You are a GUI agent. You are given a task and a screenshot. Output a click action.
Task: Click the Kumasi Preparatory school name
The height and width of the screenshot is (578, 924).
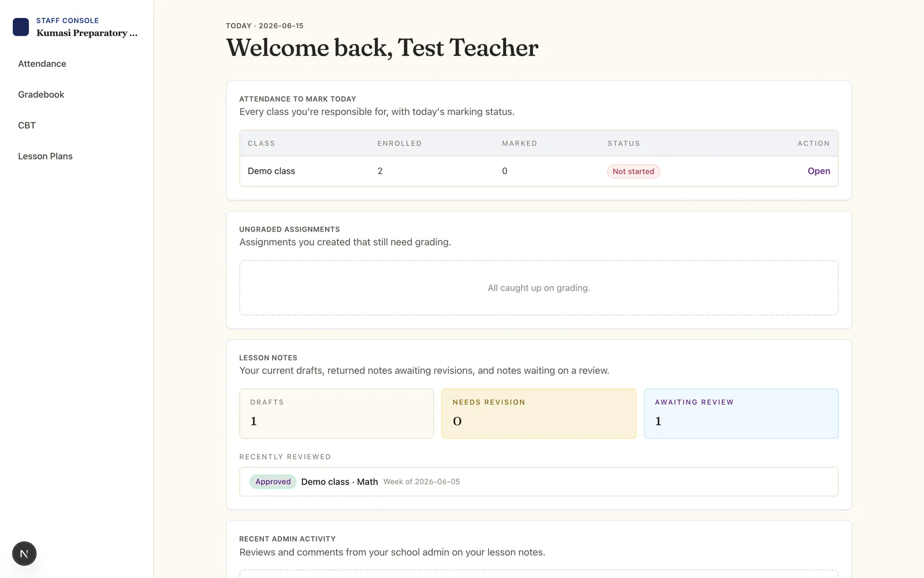pos(87,33)
